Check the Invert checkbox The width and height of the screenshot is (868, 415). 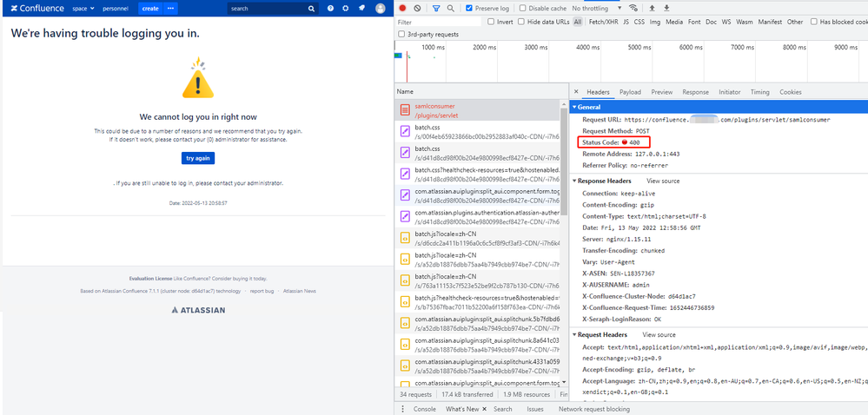(x=490, y=22)
